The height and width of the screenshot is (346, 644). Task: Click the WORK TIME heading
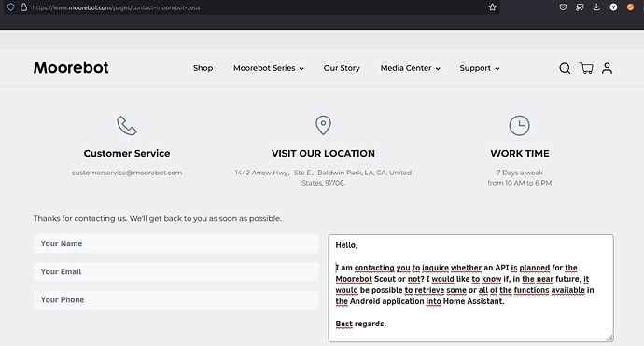[520, 154]
